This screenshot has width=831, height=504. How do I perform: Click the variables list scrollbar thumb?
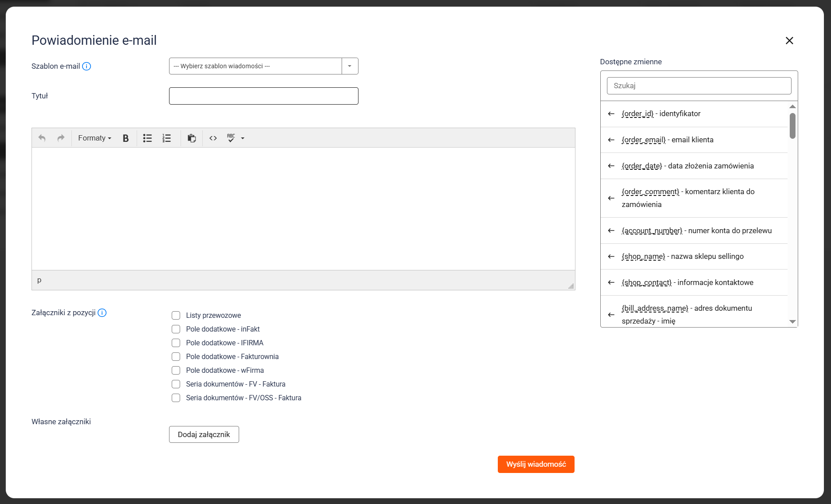point(792,125)
